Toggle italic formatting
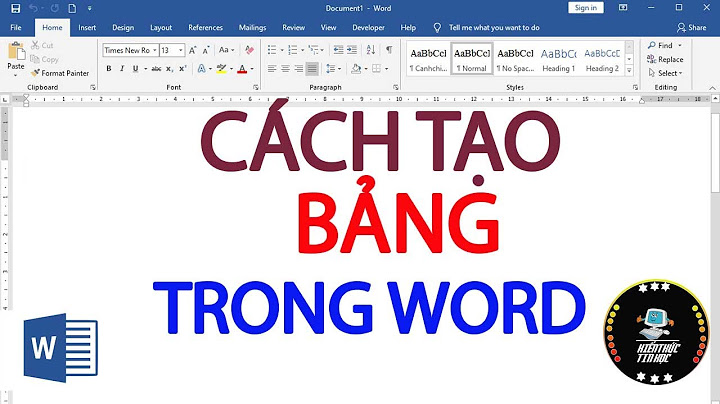This screenshot has height=404, width=720. coord(122,69)
